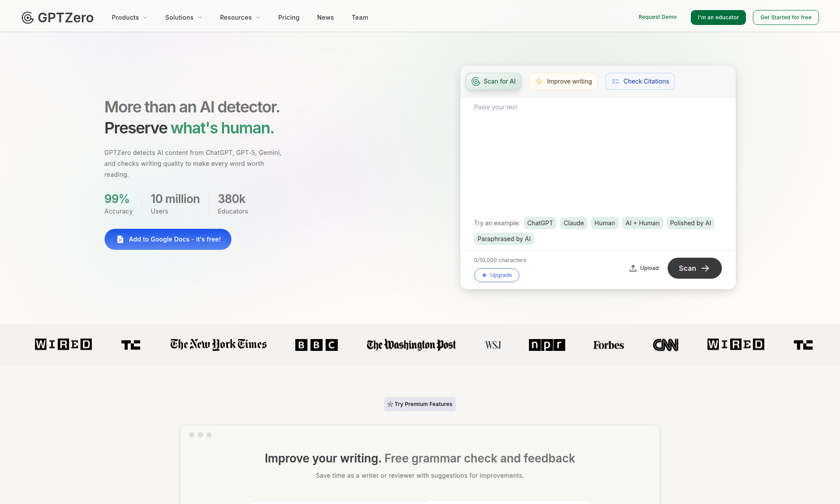Open the Pricing page
Viewport: 840px width, 504px height.
289,17
